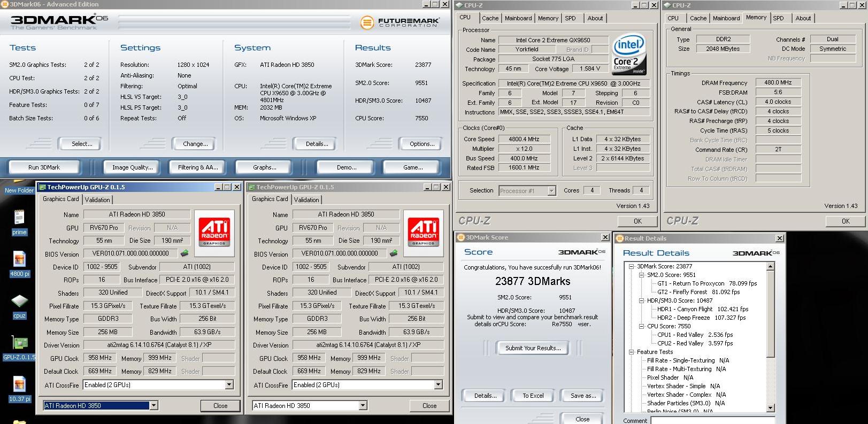
Task: Close the Result Details window with X
Action: [x=779, y=238]
